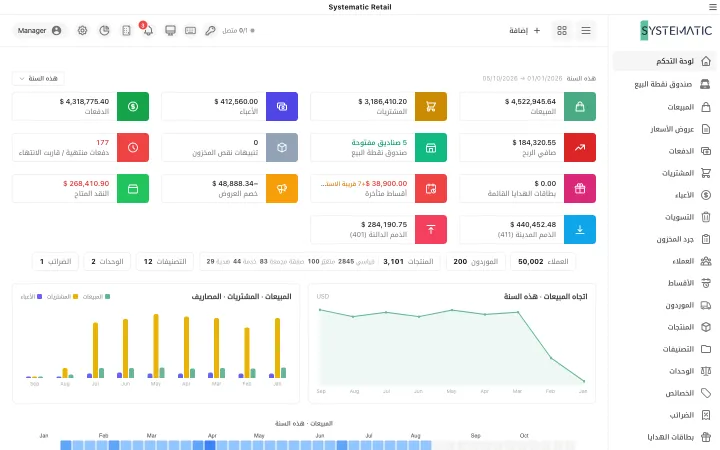The height and width of the screenshot is (450, 720).
Task: Click the units count chip 2
Action: point(107,262)
